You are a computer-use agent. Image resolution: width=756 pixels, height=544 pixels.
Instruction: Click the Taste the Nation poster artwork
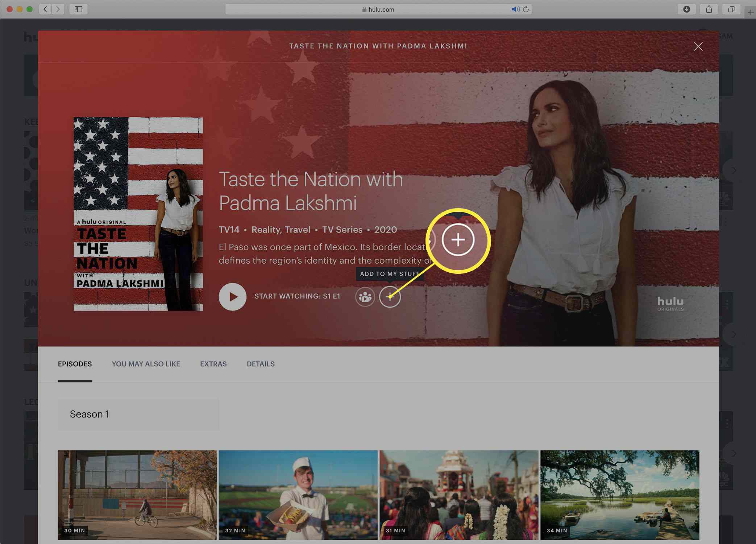click(x=138, y=214)
